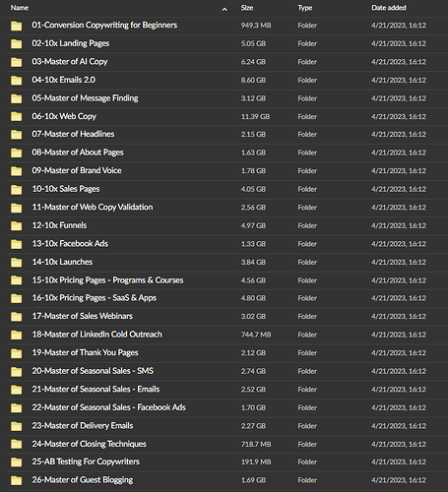The width and height of the screenshot is (448, 492).
Task: Select the 25-AB Testing For Copywriters name
Action: (x=86, y=461)
